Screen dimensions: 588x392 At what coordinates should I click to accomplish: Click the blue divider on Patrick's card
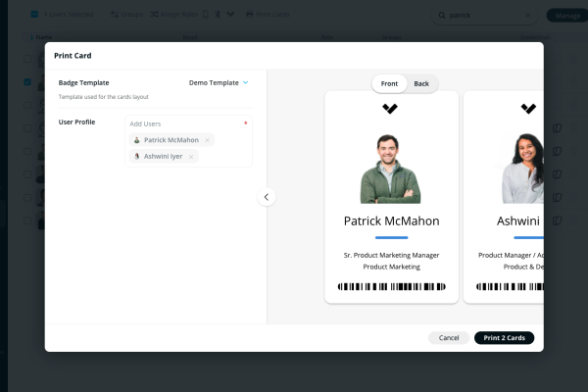[x=391, y=237]
